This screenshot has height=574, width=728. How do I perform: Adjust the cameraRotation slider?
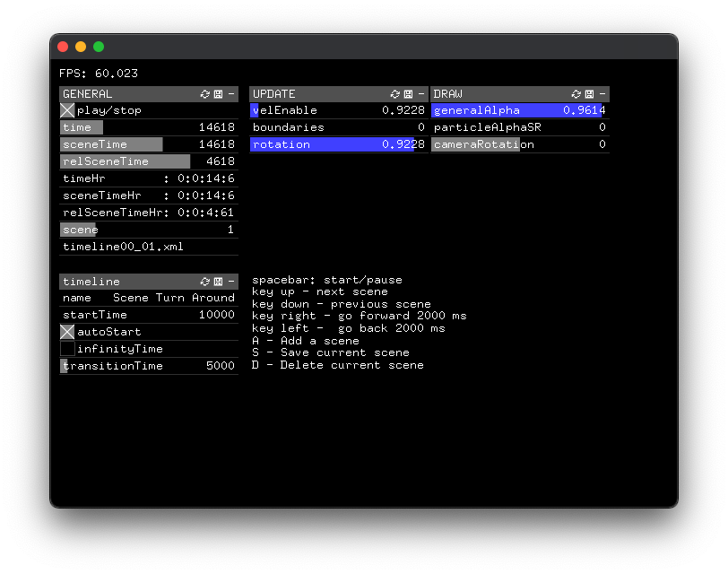coord(519,144)
